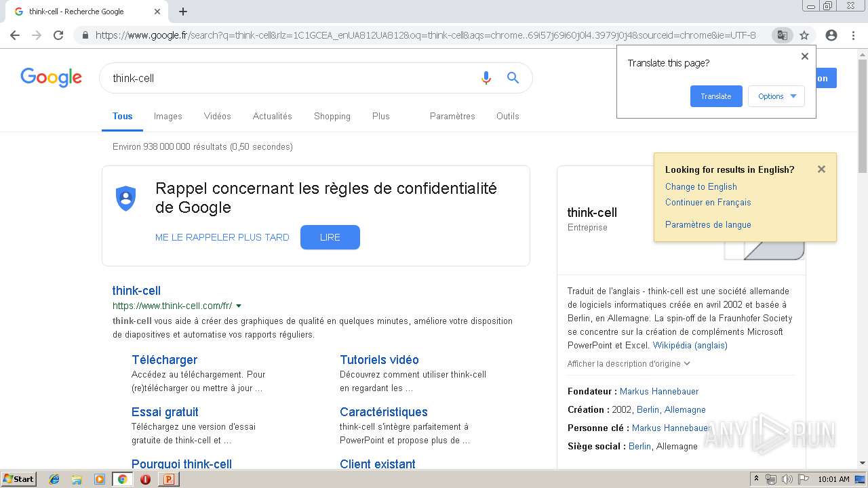868x488 pixels.
Task: Click the browser forward arrow
Action: [x=37, y=35]
